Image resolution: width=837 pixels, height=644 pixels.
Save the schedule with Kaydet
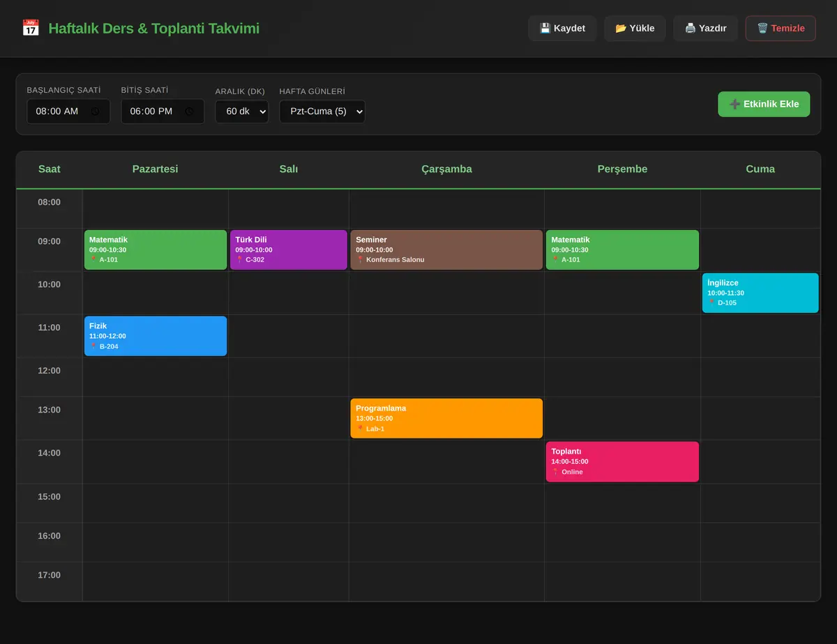(x=562, y=29)
